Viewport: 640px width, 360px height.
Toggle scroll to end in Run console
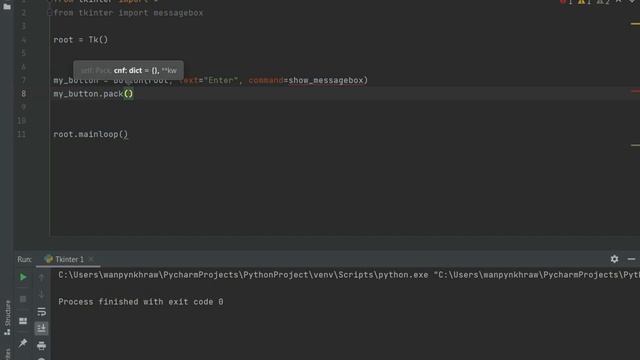pyautogui.click(x=41, y=329)
